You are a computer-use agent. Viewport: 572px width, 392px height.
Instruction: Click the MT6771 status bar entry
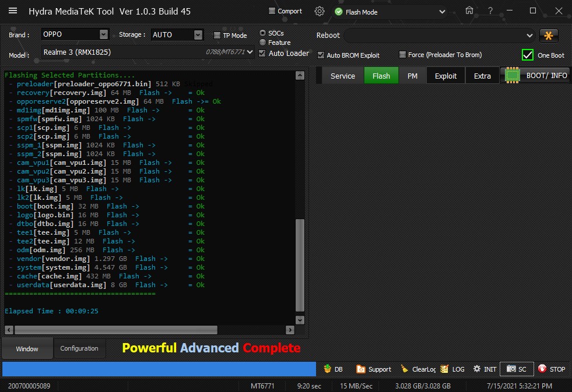tap(262, 386)
